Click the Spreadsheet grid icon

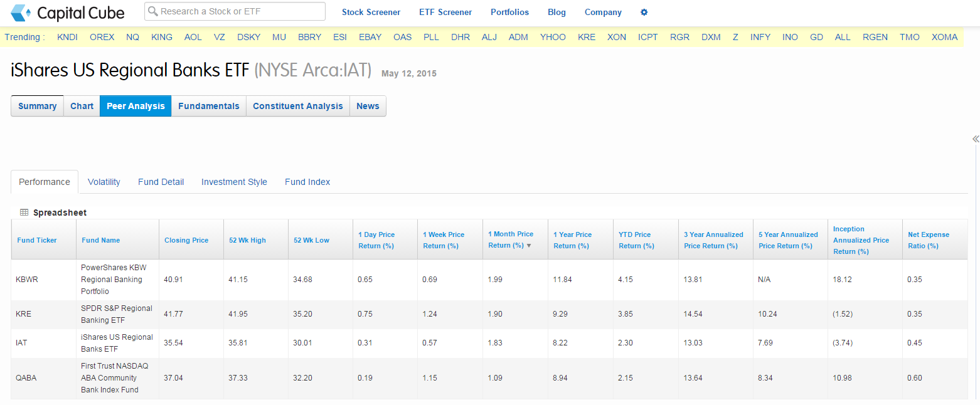coord(24,213)
